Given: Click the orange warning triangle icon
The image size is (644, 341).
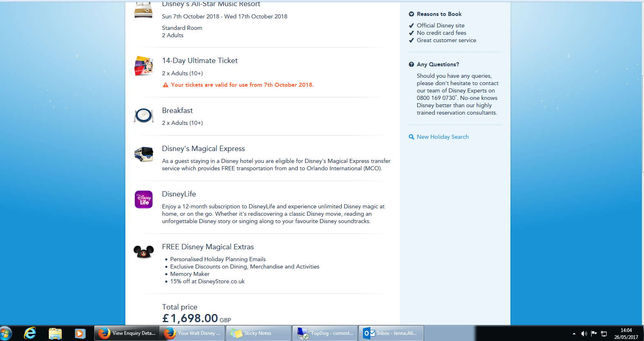Looking at the screenshot, I should click(166, 85).
